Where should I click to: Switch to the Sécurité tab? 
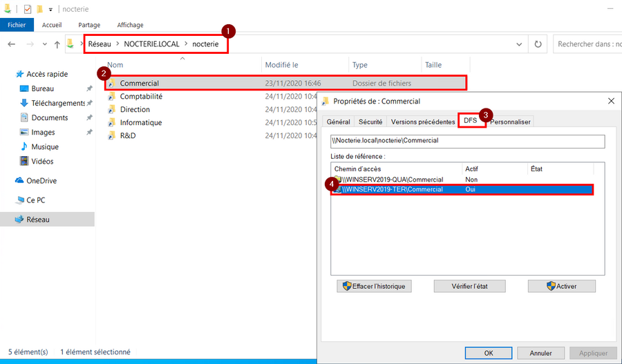(x=370, y=122)
